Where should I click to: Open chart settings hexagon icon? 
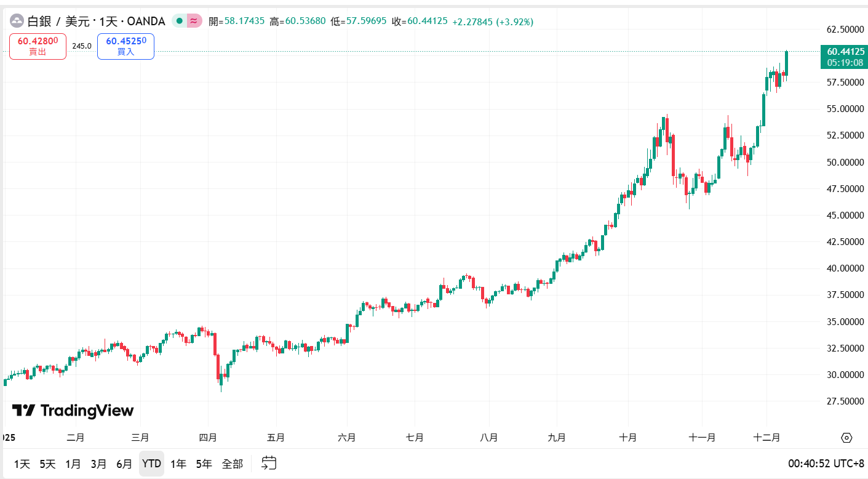coord(846,438)
